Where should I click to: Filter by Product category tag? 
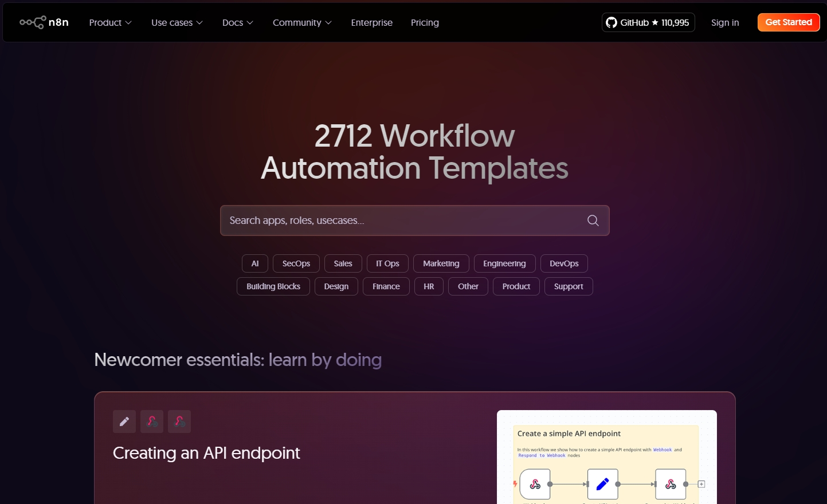pyautogui.click(x=516, y=286)
